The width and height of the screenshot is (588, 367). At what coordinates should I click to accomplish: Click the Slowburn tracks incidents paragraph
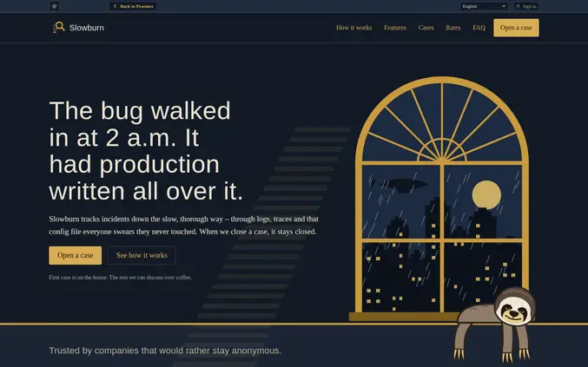click(184, 225)
